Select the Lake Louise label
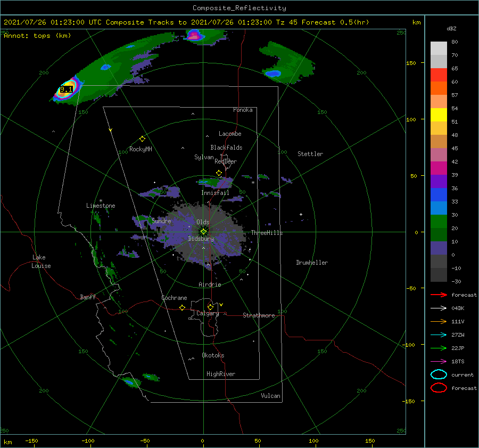Screen dimensions: 479x448 41,262
